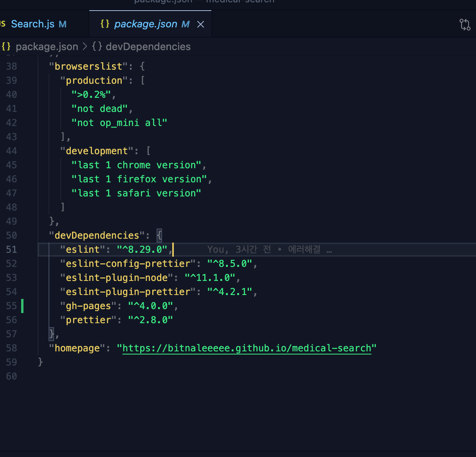Place cursor on the "browserslist" key
476x457 pixels.
tap(88, 66)
